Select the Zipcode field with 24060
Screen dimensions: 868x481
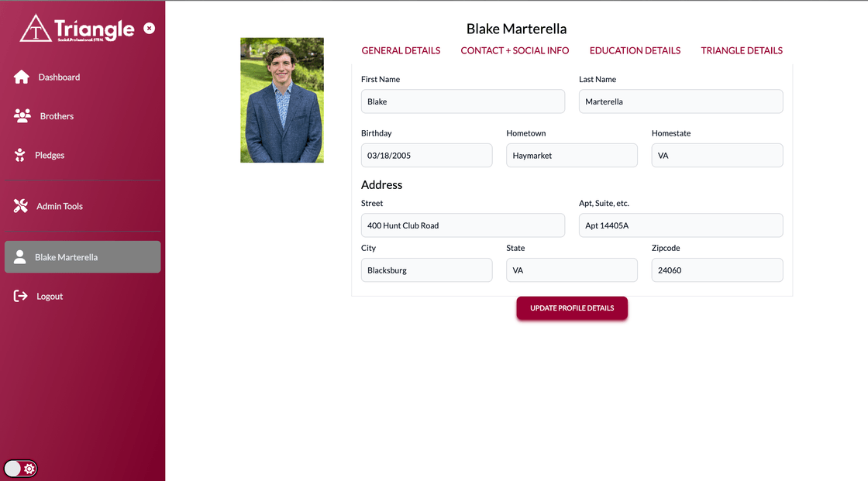[717, 270]
